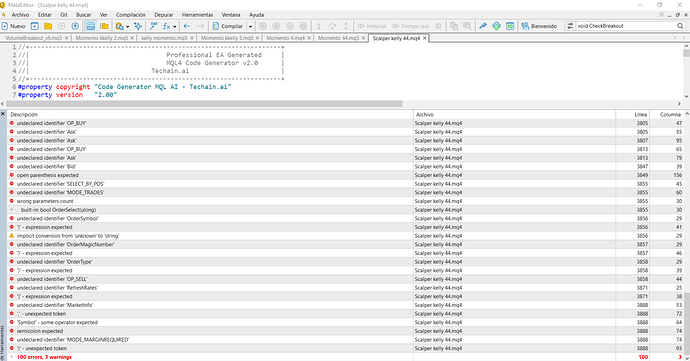
Task: Sort errors by Descripción column header
Action: click(210, 114)
